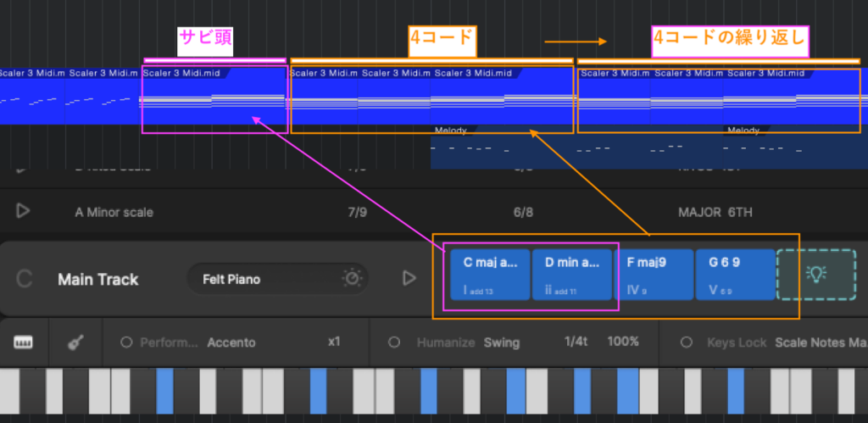The image size is (868, 423).
Task: Open the Felt Piano sound settings dial
Action: coord(351,278)
